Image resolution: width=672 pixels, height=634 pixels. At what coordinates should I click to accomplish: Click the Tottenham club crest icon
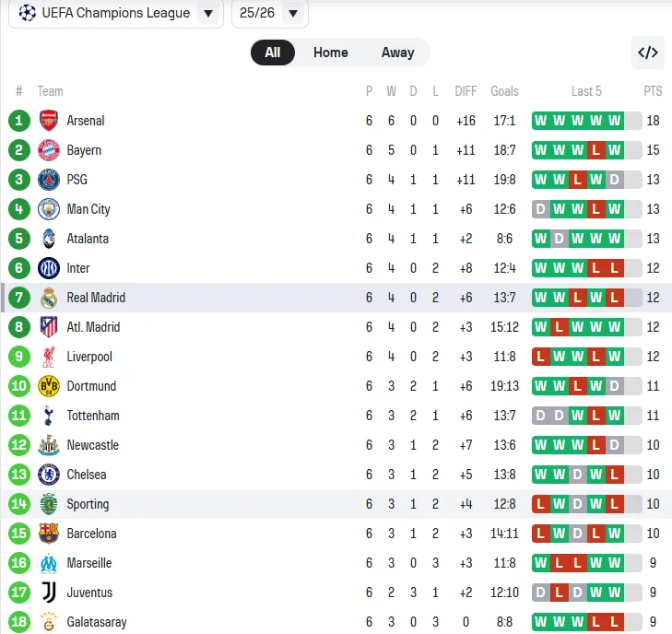[48, 416]
